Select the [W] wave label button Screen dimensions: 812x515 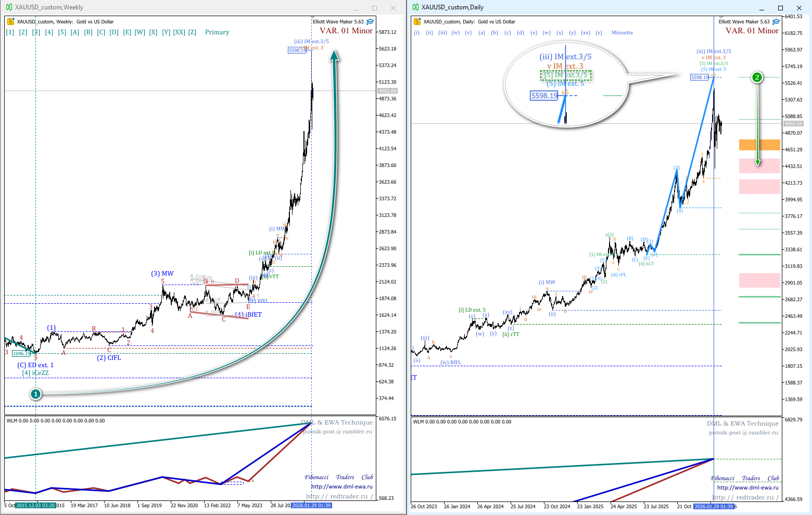pos(139,32)
